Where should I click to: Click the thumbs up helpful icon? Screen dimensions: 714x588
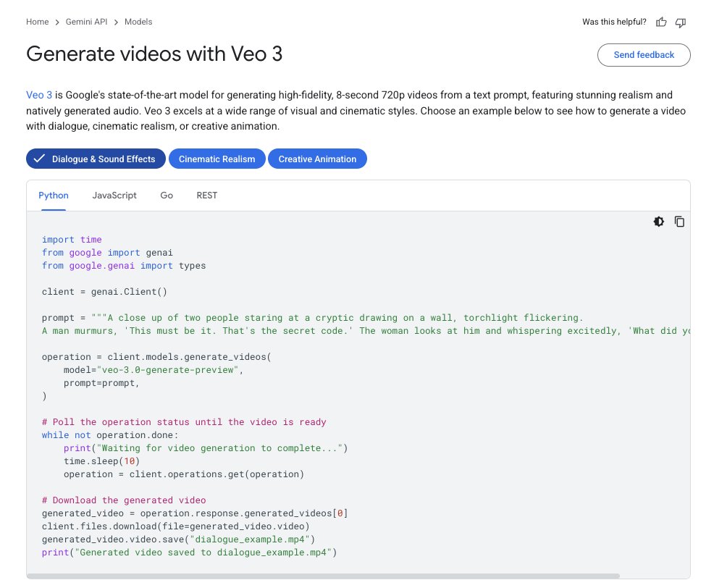(x=661, y=22)
